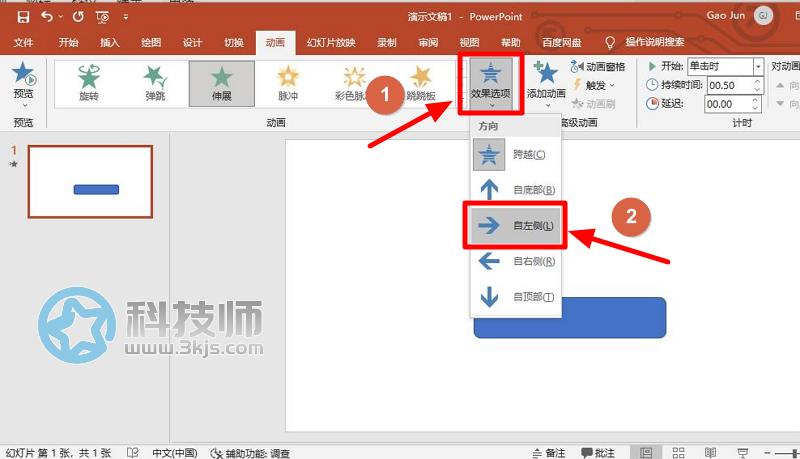800x459 pixels.
Task: Click the 预览 animation preview button
Action: 23,84
